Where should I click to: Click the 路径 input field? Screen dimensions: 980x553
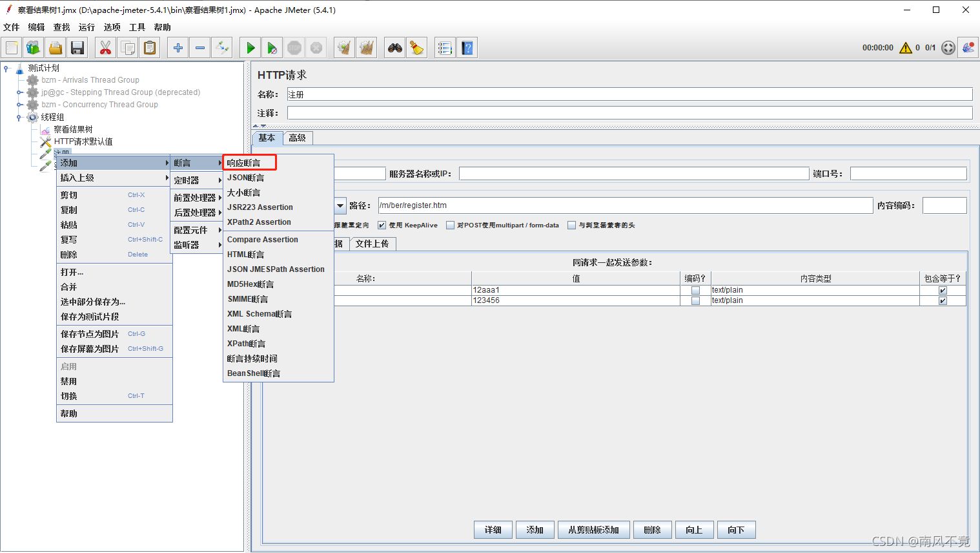[625, 205]
